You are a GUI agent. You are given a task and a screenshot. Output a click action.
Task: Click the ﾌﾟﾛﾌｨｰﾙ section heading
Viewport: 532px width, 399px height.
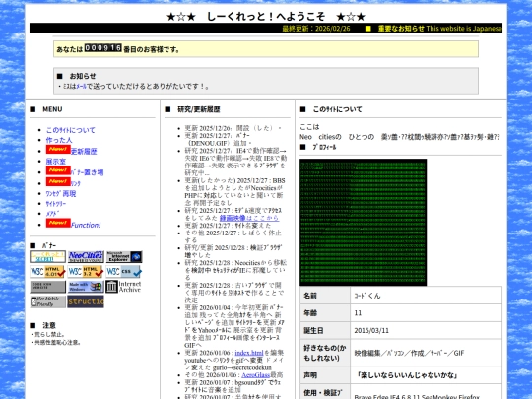(324, 147)
